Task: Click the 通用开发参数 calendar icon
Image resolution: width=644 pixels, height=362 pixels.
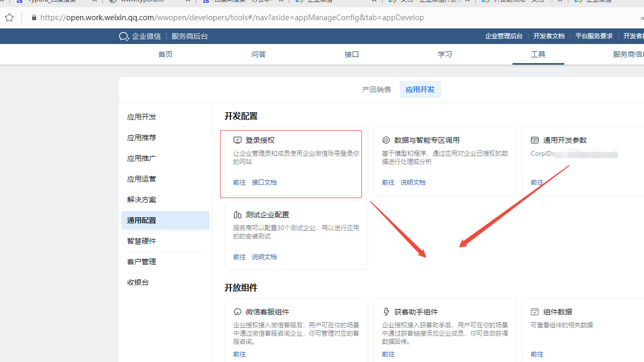Action: pyautogui.click(x=535, y=140)
